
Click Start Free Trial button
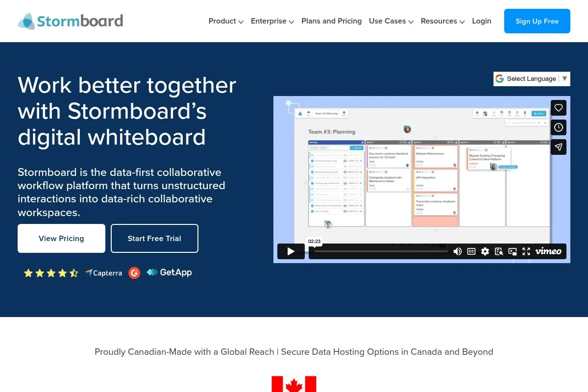pyautogui.click(x=154, y=239)
